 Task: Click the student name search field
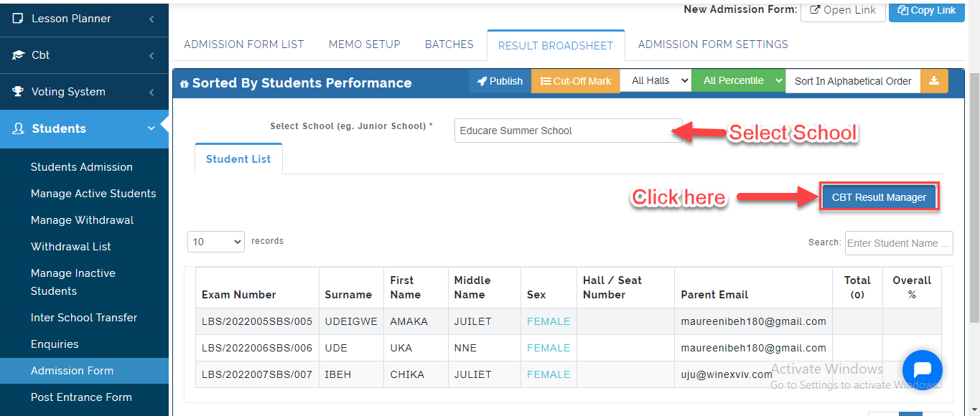click(899, 243)
